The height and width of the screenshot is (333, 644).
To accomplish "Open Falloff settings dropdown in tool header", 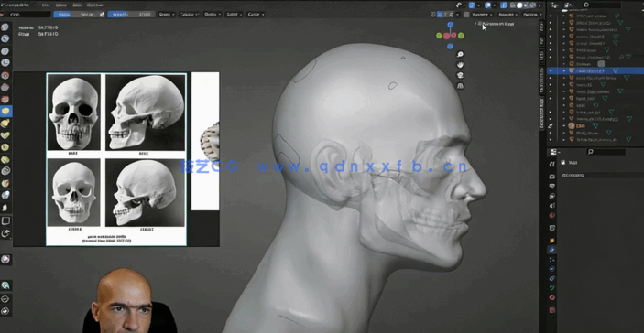I will [x=235, y=14].
